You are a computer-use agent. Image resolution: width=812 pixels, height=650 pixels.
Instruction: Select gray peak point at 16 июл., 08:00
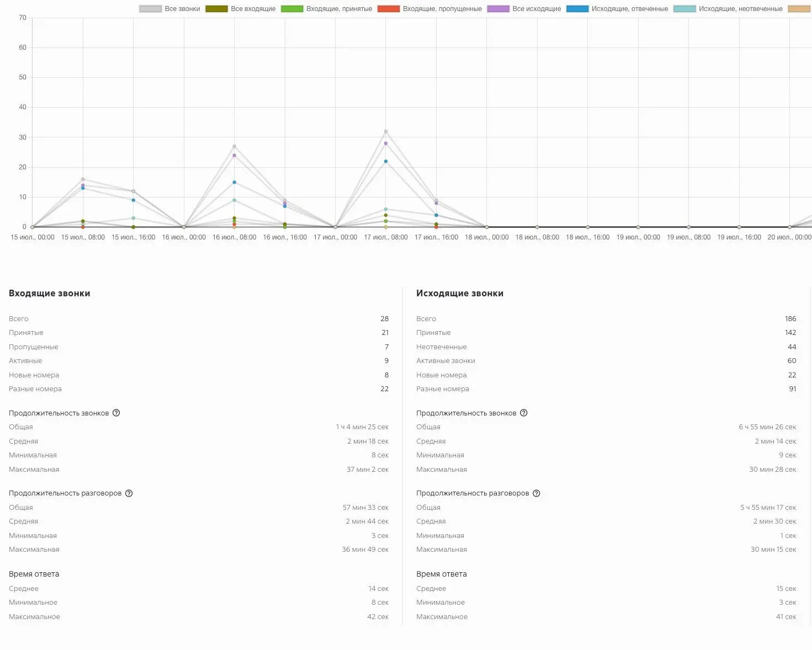click(234, 146)
